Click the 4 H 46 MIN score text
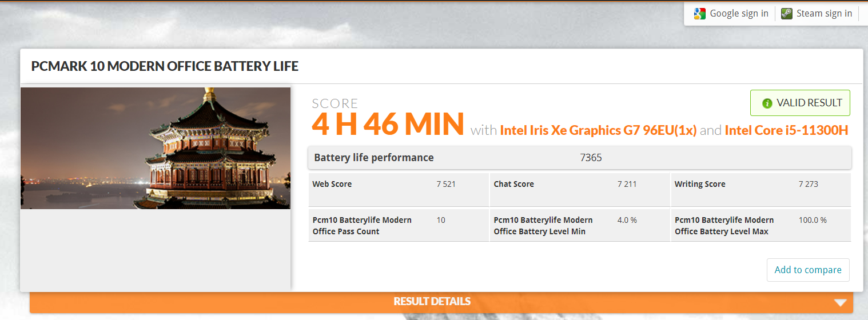Image resolution: width=868 pixels, height=320 pixels. click(388, 124)
